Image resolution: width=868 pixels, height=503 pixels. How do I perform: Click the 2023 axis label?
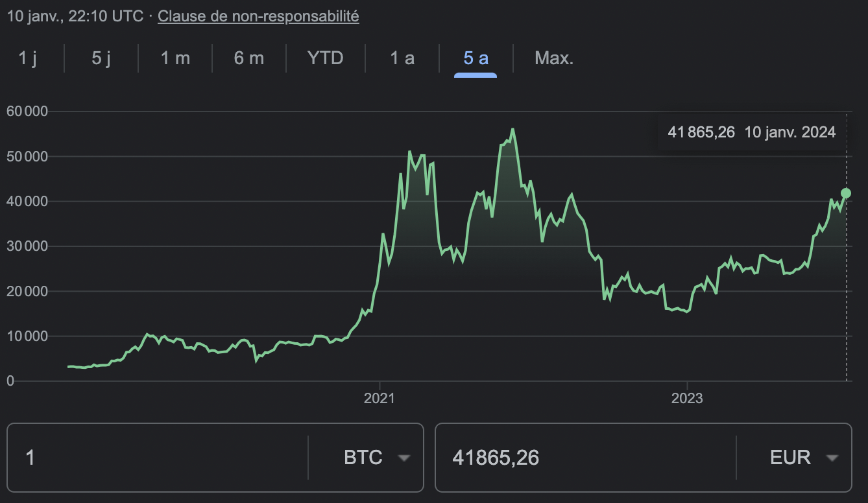[688, 399]
